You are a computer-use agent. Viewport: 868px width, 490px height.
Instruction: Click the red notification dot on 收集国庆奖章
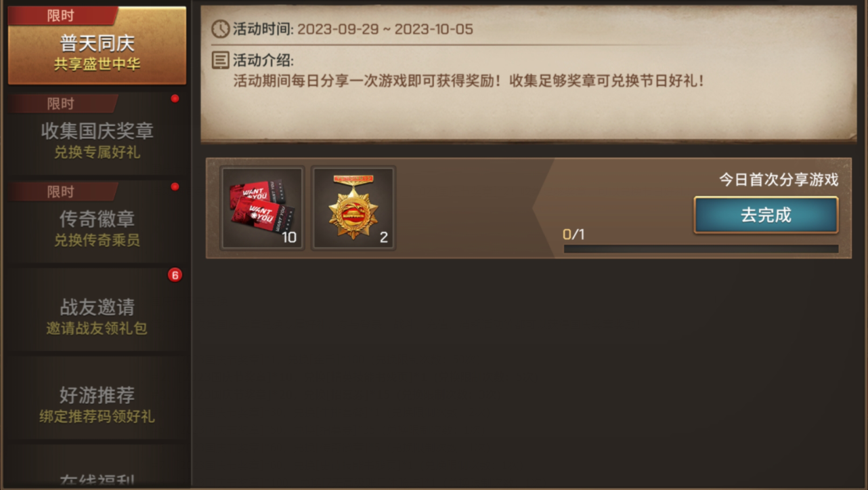175,99
